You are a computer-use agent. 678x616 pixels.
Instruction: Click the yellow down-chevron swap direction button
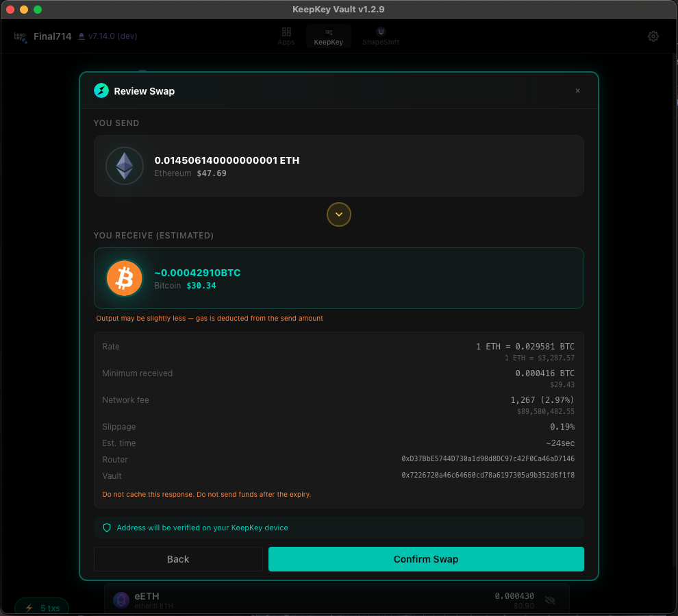coord(339,214)
